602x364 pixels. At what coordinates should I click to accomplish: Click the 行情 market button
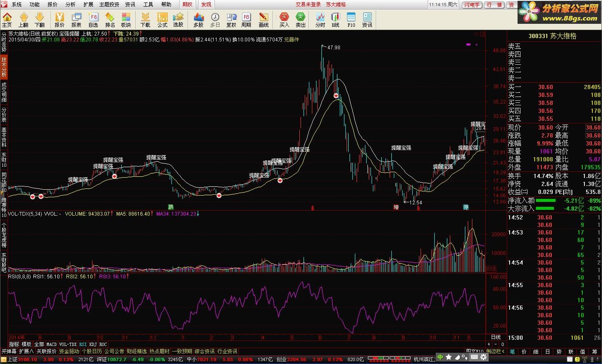click(x=494, y=5)
